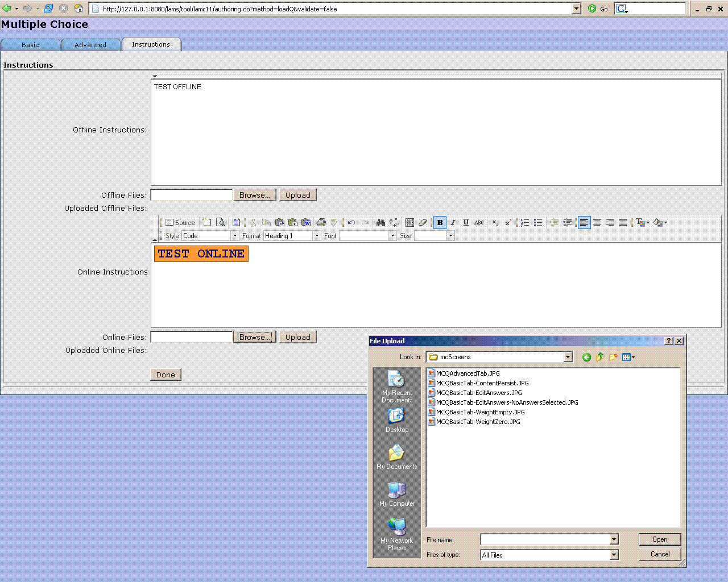Click the Paste icon in editor toolbar

click(279, 223)
